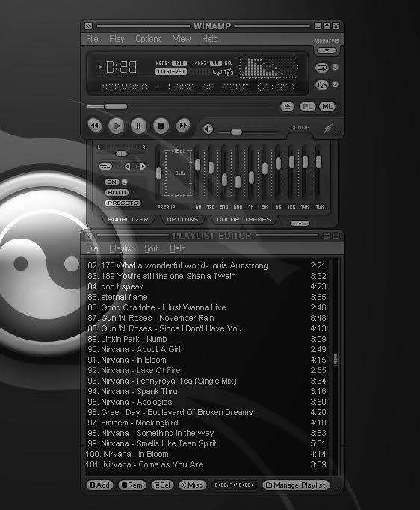Click the 60 Hz equalizer band slider
This screenshot has height=510, width=420.
[x=197, y=165]
